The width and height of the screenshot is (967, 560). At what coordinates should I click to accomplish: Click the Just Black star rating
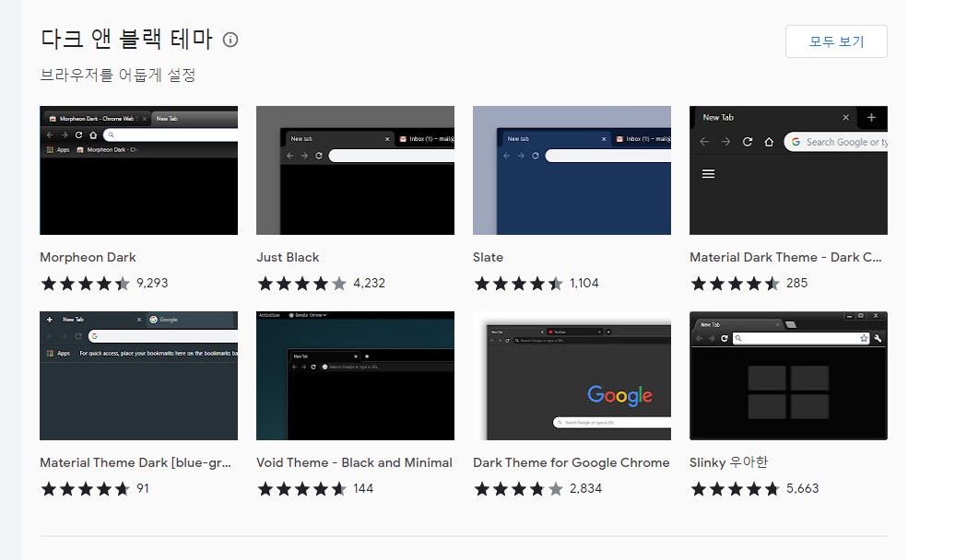(302, 284)
